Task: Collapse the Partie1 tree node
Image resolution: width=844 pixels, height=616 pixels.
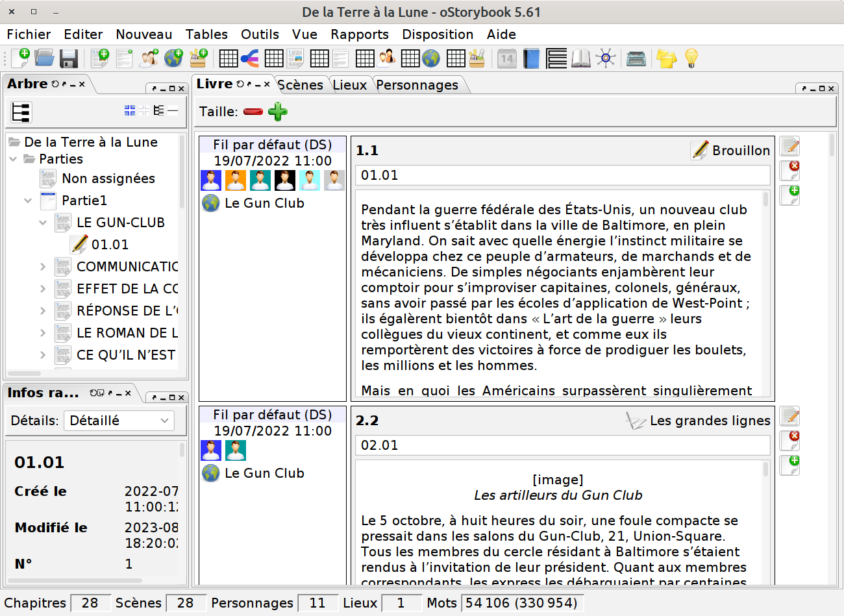Action: pyautogui.click(x=28, y=201)
